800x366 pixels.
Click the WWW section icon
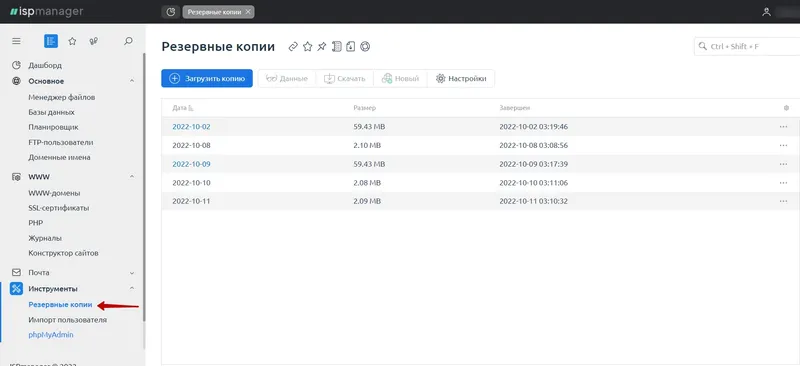click(16, 177)
